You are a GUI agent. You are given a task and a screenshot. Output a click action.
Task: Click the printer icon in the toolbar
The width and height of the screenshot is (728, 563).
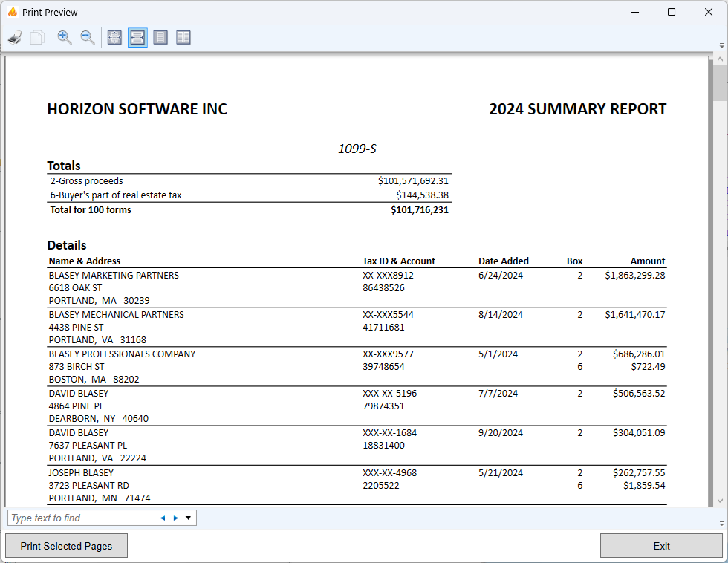click(15, 38)
